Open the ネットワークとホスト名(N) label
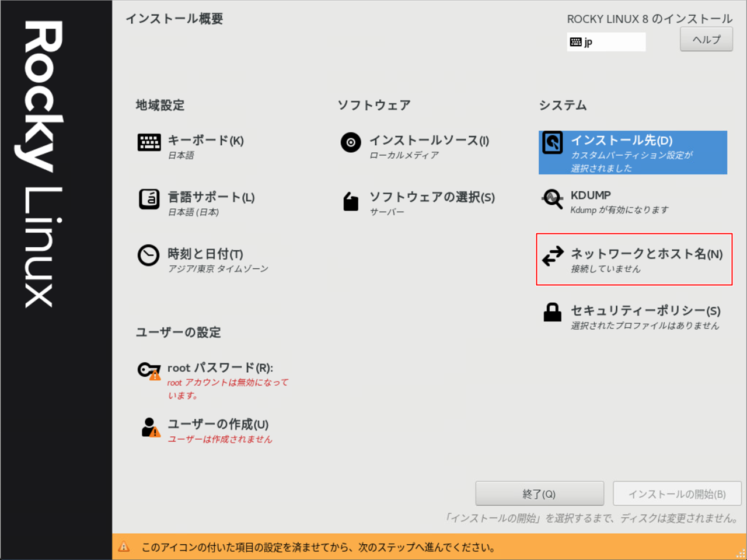This screenshot has width=747, height=560. click(646, 254)
